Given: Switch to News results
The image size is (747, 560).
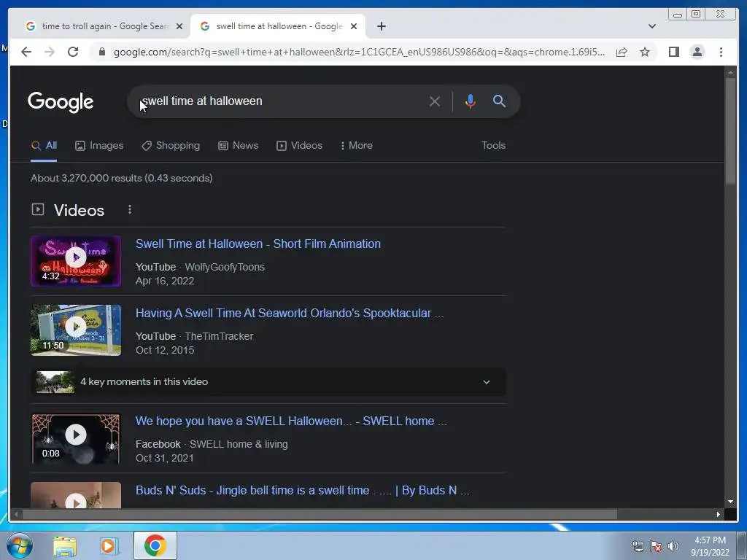Looking at the screenshot, I should (239, 145).
